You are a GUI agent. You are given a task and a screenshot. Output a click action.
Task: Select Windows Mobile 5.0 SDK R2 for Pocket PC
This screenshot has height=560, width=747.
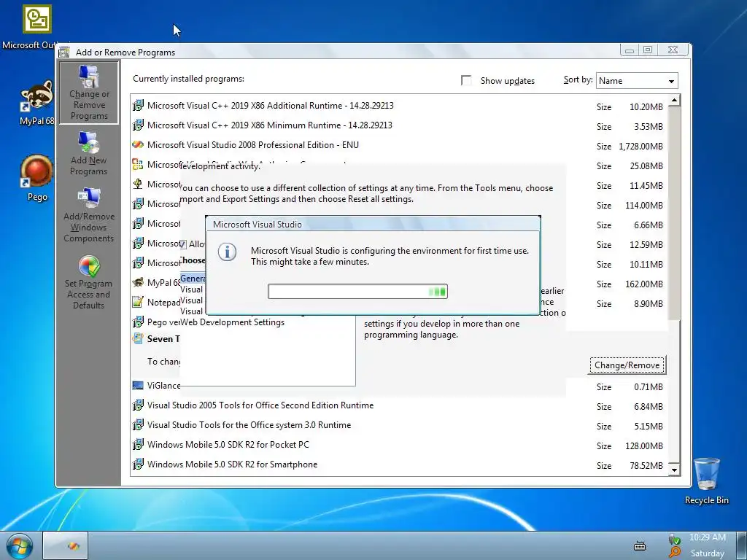tap(228, 445)
